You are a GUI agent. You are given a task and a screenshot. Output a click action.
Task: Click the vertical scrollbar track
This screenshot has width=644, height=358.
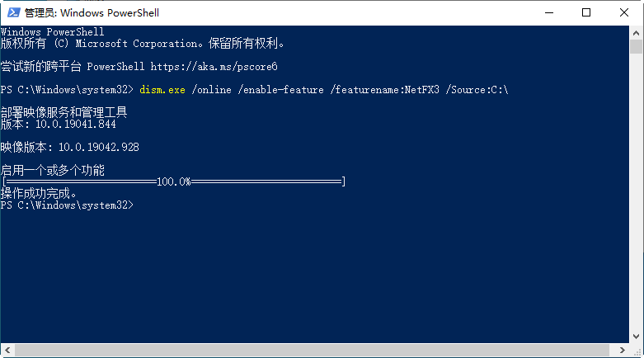click(636, 190)
